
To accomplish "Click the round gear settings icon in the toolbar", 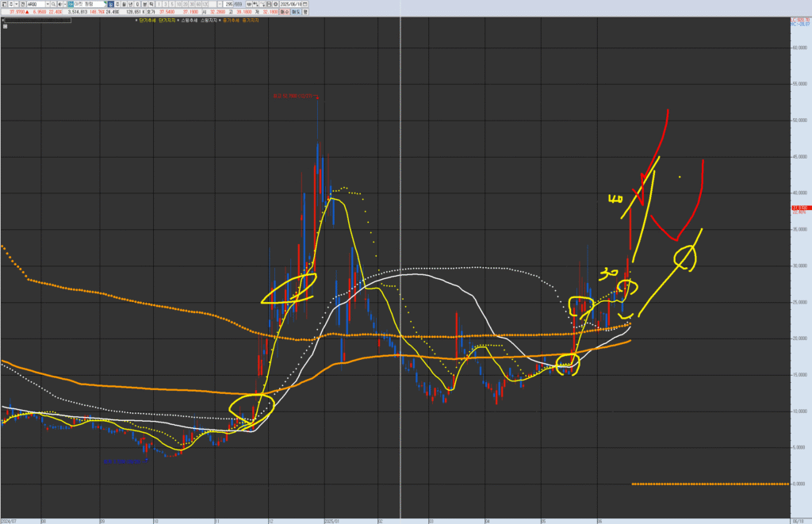I will (x=275, y=4).
